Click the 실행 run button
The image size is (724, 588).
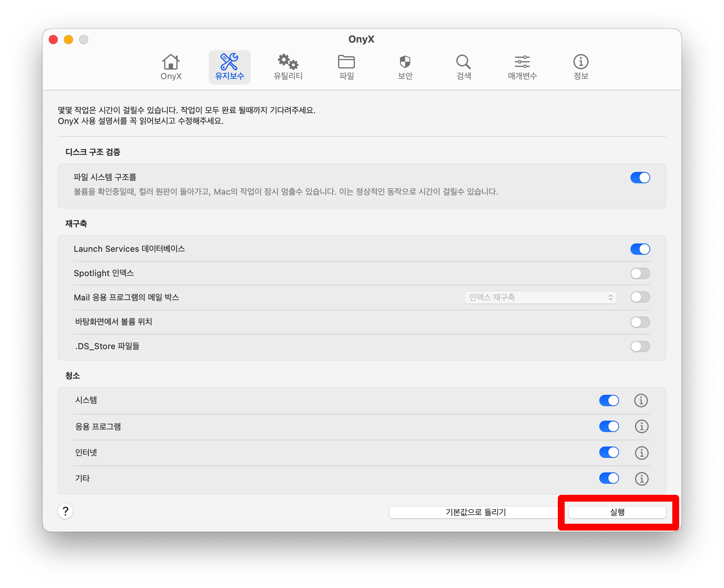point(617,512)
